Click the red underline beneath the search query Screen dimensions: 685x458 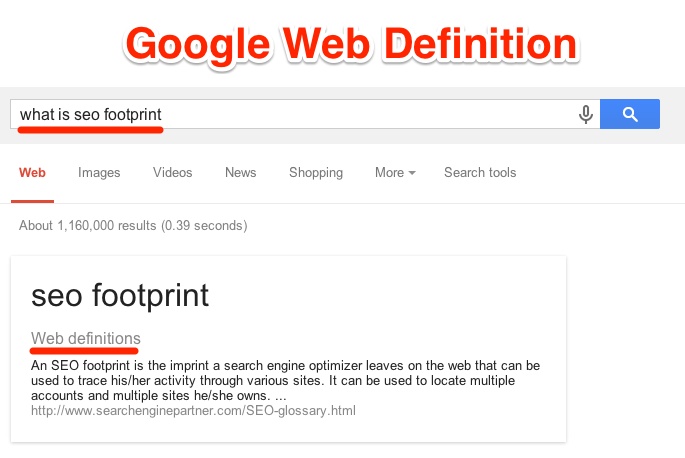(x=90, y=130)
